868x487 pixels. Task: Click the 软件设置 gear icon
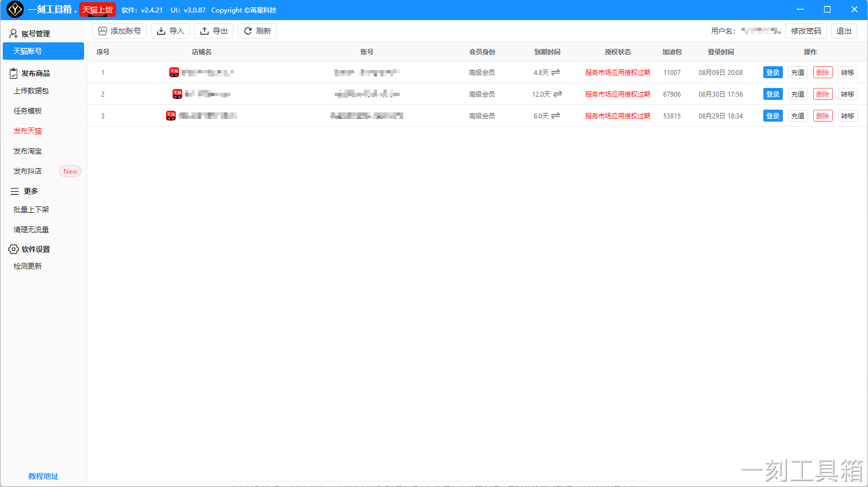pos(14,249)
